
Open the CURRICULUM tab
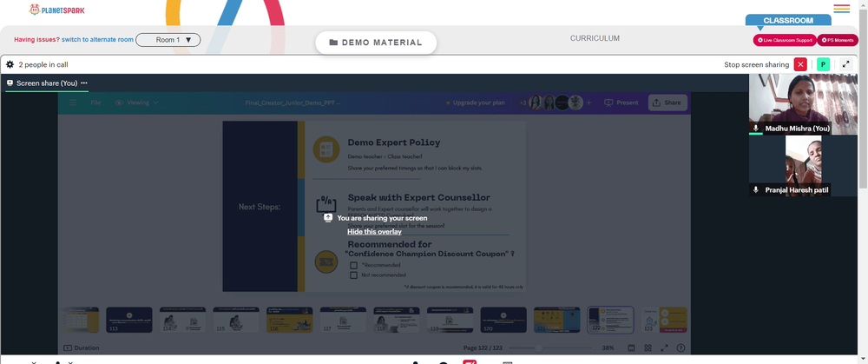(595, 38)
